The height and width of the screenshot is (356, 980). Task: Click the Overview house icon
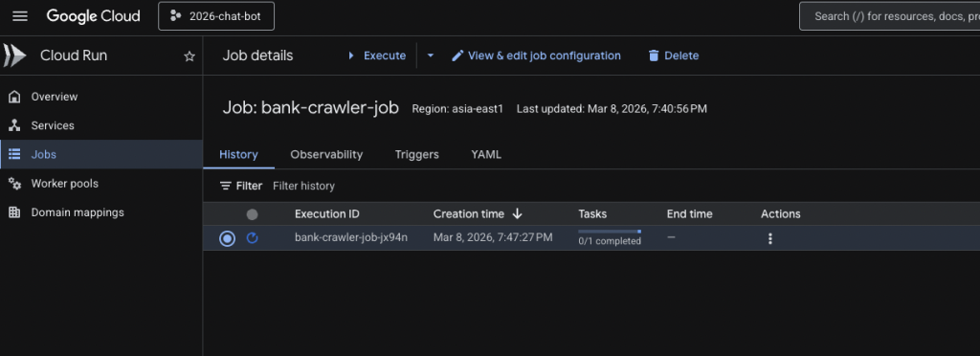point(14,97)
